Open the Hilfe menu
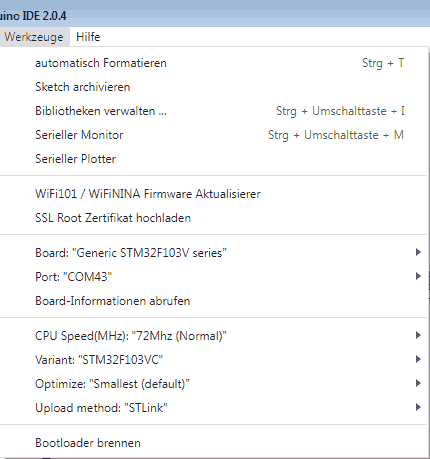 pos(88,37)
